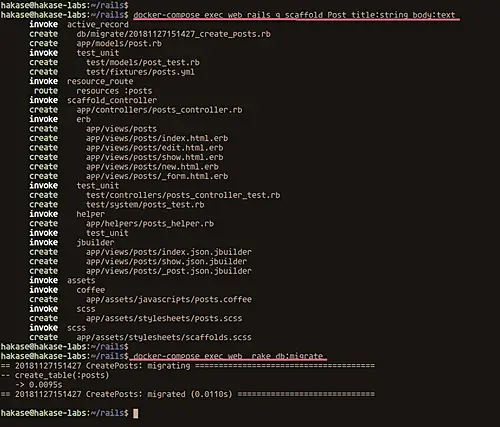Select the resources :posts route text

(x=114, y=91)
